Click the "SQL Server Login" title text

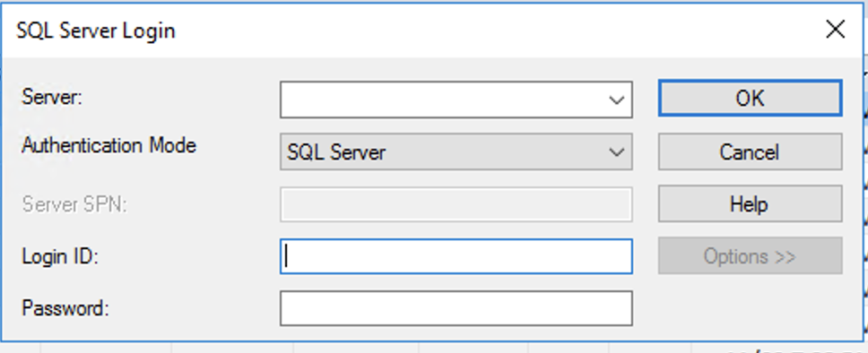click(x=96, y=30)
